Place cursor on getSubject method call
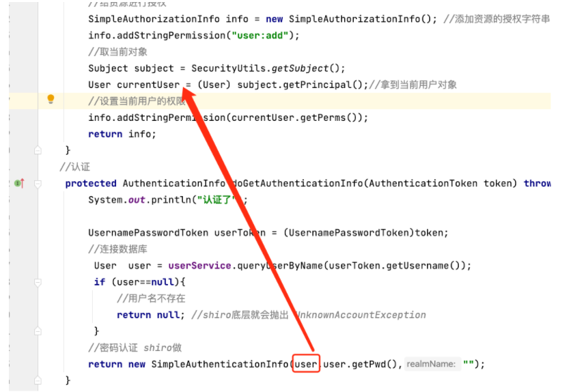The width and height of the screenshot is (573, 392). point(300,68)
